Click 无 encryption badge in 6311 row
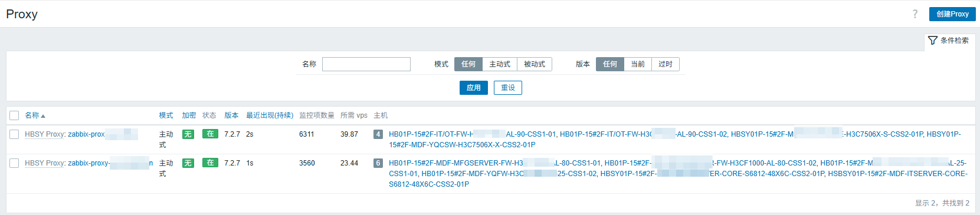The width and height of the screenshot is (980, 215). pos(188,134)
